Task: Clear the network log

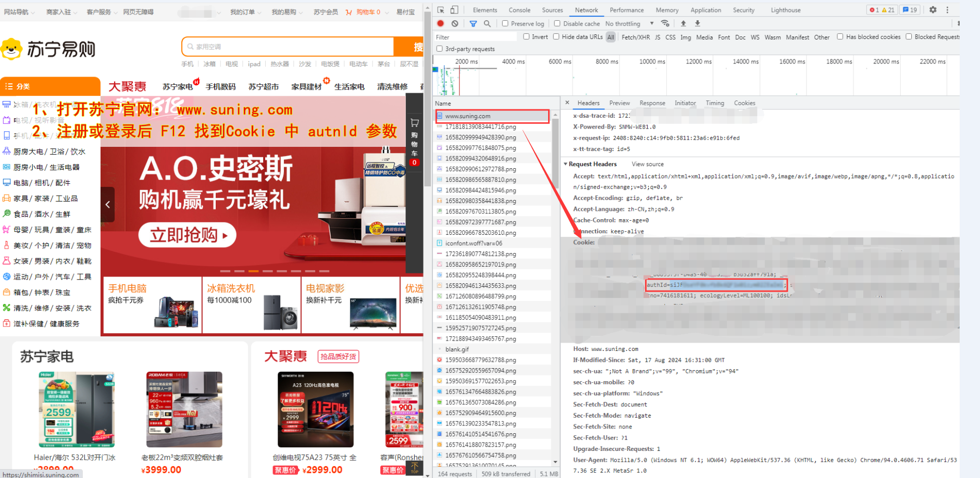Action: click(455, 23)
